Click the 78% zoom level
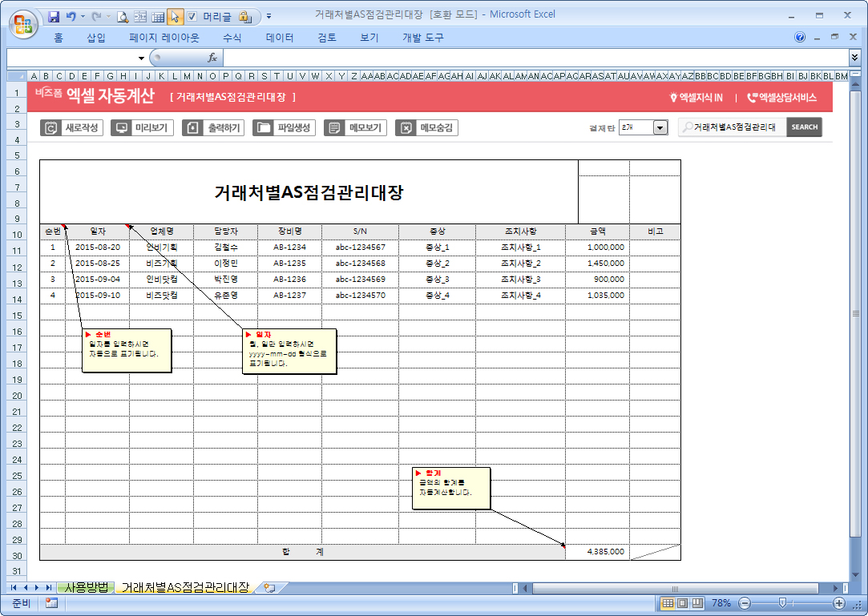The image size is (868, 616). [x=721, y=603]
